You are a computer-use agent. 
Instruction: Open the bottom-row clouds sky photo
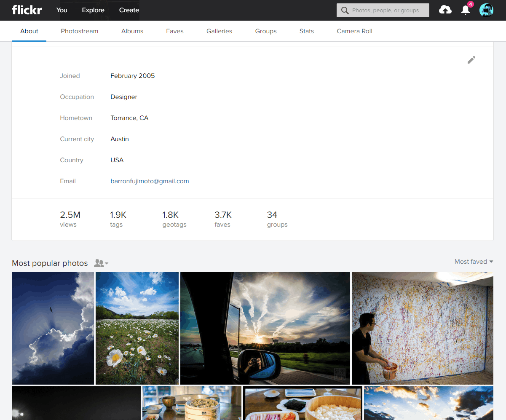coord(428,403)
